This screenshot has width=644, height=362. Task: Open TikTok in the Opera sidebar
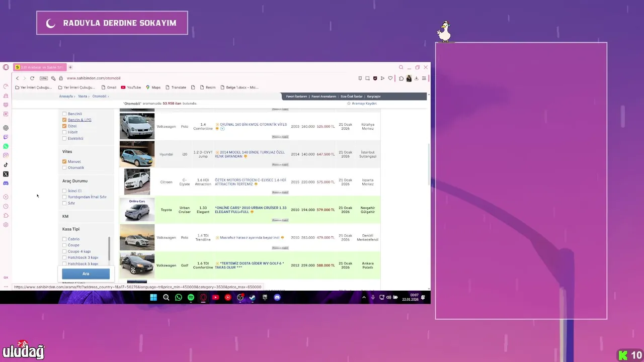[x=6, y=165]
